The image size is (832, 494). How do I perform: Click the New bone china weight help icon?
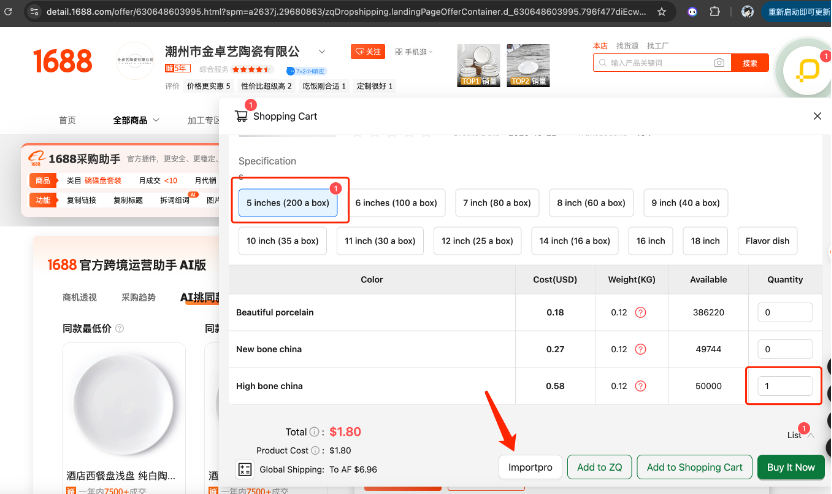640,349
